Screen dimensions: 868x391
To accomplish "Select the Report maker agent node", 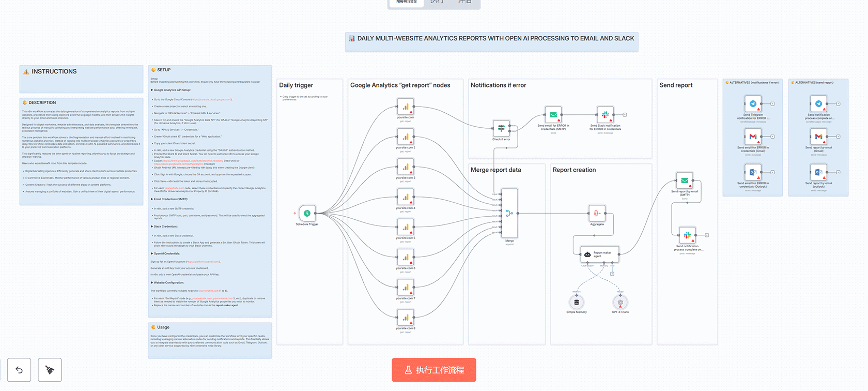I will tap(599, 254).
